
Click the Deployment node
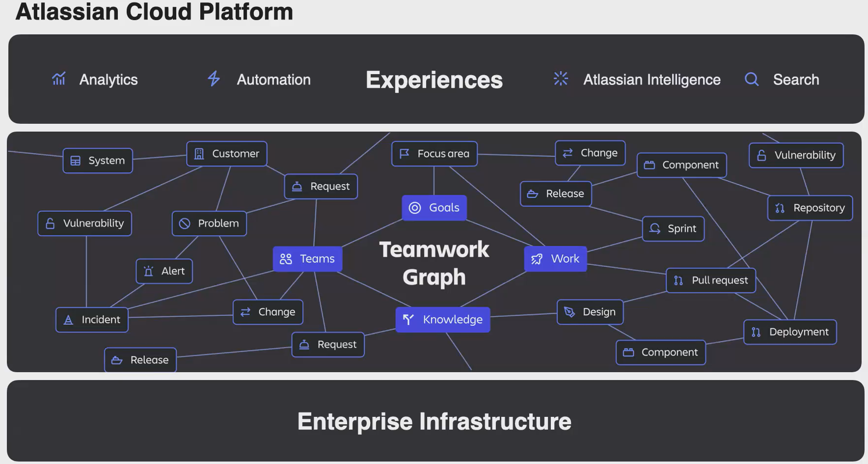[789, 332]
